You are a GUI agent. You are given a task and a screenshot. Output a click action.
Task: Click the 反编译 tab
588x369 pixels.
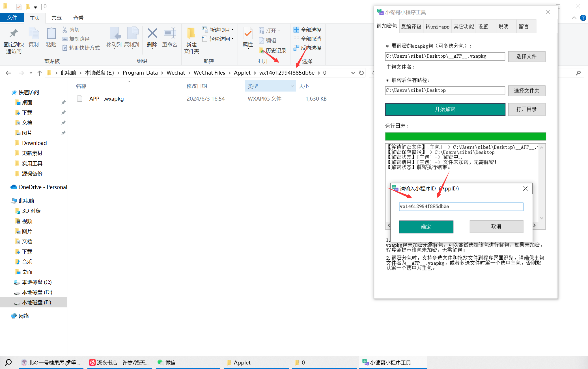click(409, 26)
